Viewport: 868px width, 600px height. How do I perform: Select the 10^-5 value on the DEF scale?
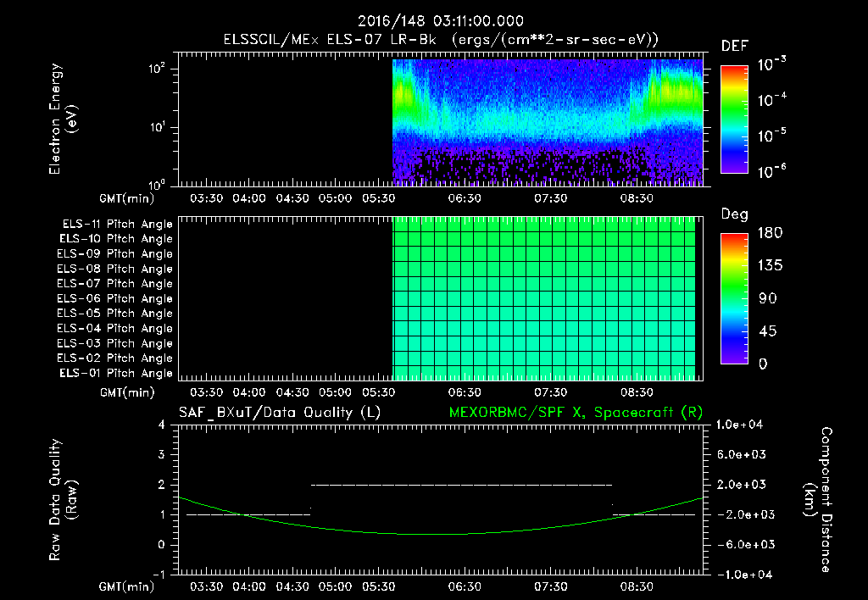(772, 136)
